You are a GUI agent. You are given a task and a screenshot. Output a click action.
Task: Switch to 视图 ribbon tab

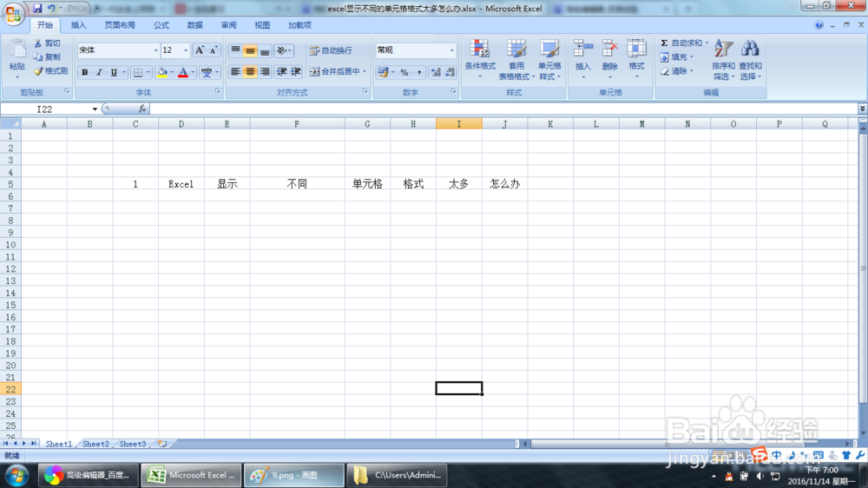(262, 25)
